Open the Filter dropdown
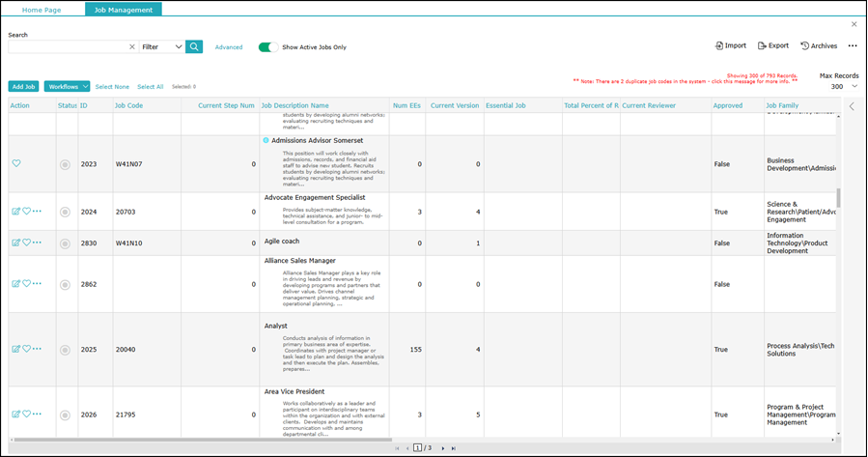This screenshot has height=457, width=868. pyautogui.click(x=161, y=47)
